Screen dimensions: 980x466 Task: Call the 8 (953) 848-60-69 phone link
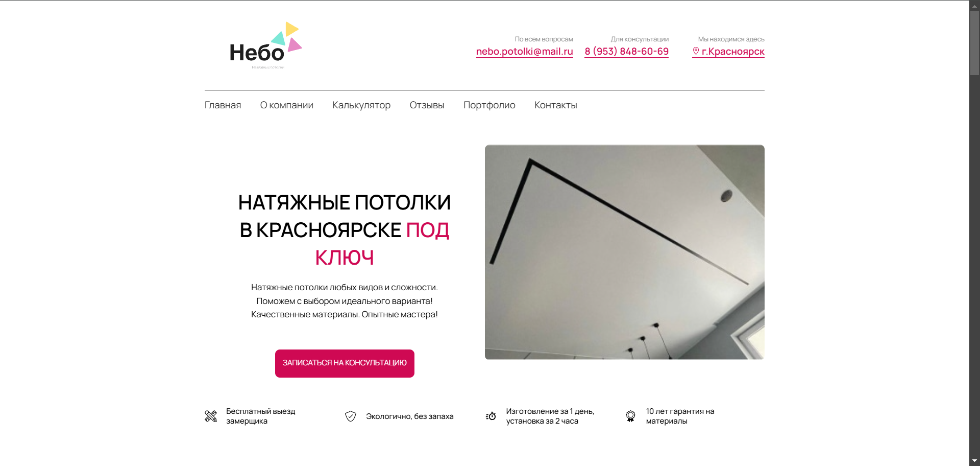[627, 52]
